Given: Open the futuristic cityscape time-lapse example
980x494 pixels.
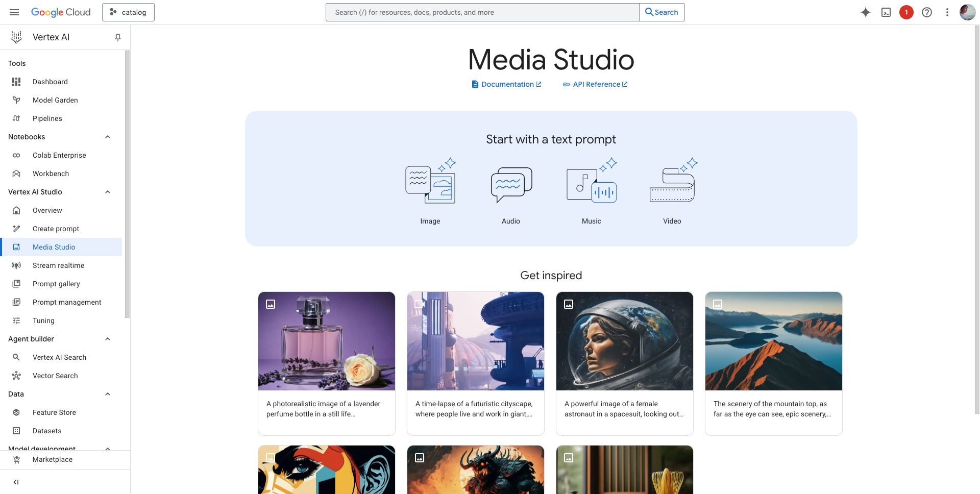Looking at the screenshot, I should tap(476, 363).
